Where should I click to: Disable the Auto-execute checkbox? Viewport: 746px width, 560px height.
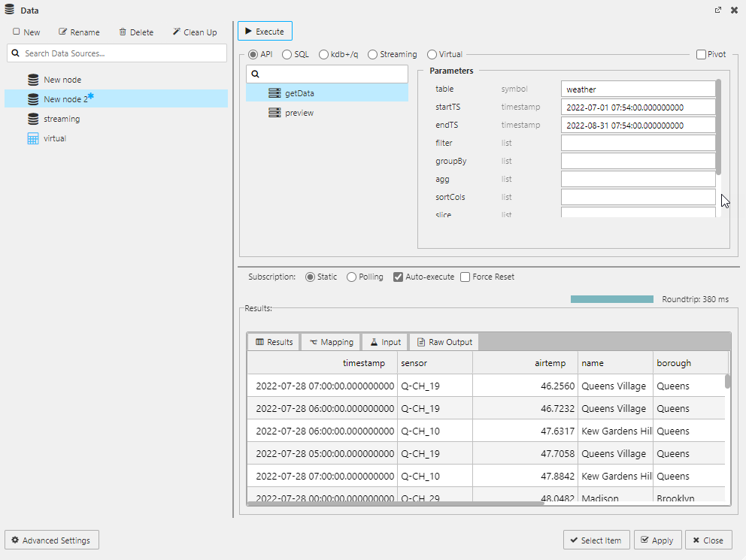tap(398, 277)
